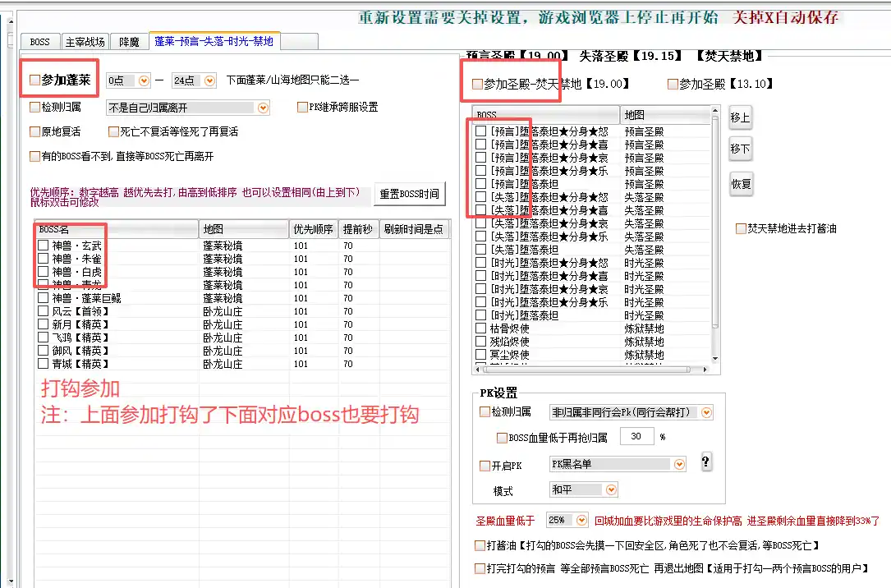Check [失落]堕落泰坦★分身★哀 row

(480, 223)
